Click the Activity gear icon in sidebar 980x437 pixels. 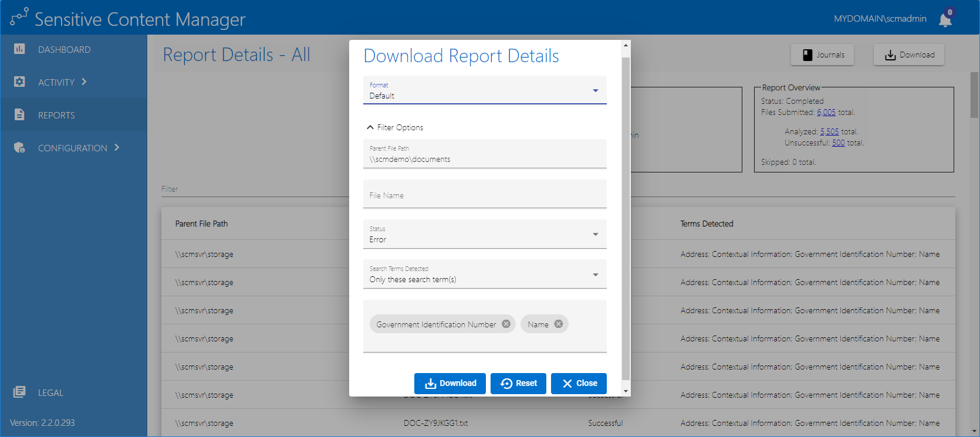click(x=19, y=82)
